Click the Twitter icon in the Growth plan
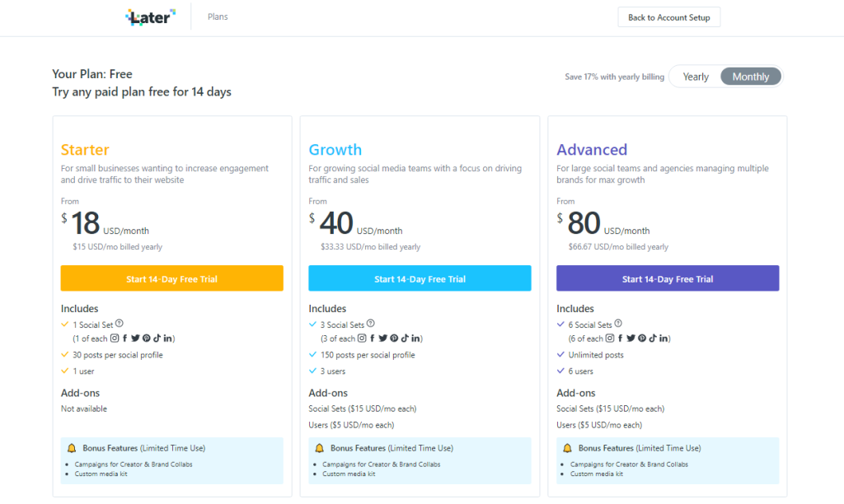This screenshot has height=504, width=844. click(x=382, y=338)
